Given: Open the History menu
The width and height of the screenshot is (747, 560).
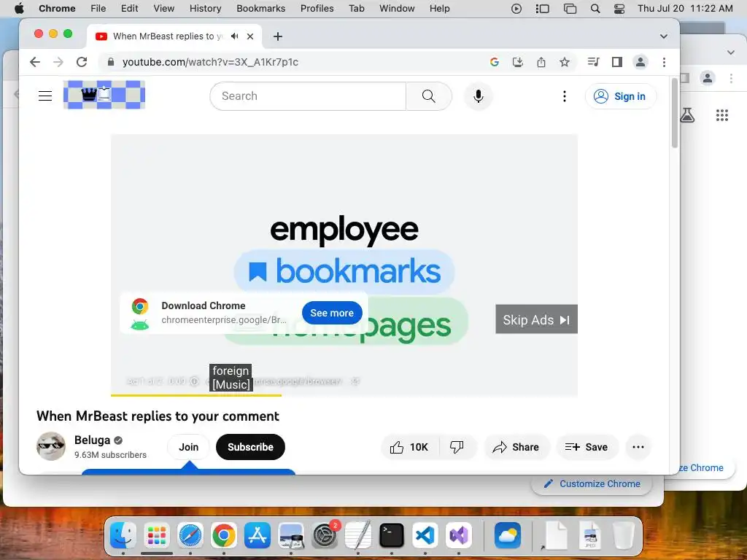Looking at the screenshot, I should click(x=205, y=9).
